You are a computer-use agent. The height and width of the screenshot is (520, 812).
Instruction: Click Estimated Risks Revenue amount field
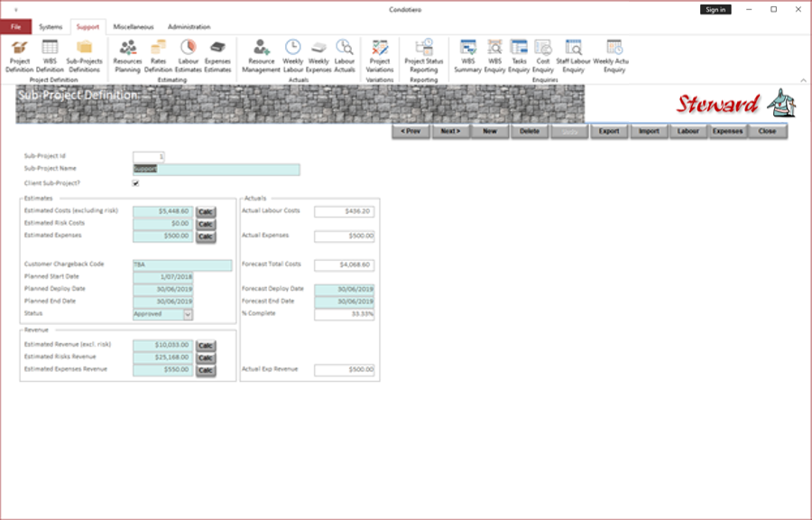click(163, 357)
